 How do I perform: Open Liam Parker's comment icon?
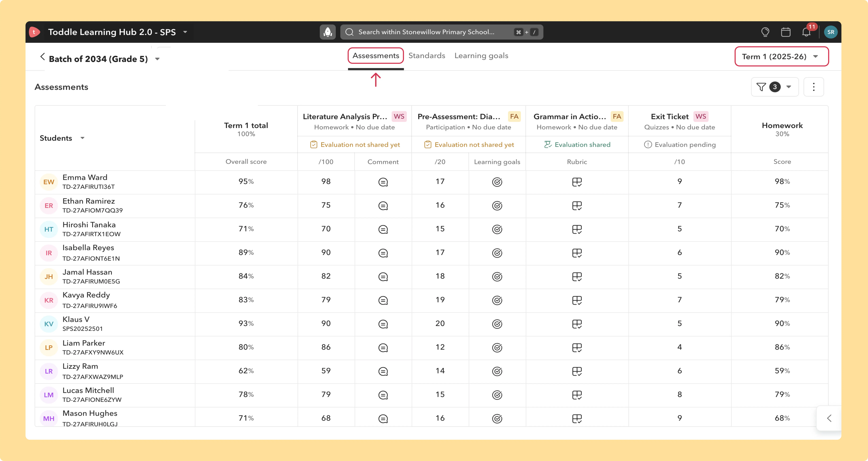coord(383,347)
